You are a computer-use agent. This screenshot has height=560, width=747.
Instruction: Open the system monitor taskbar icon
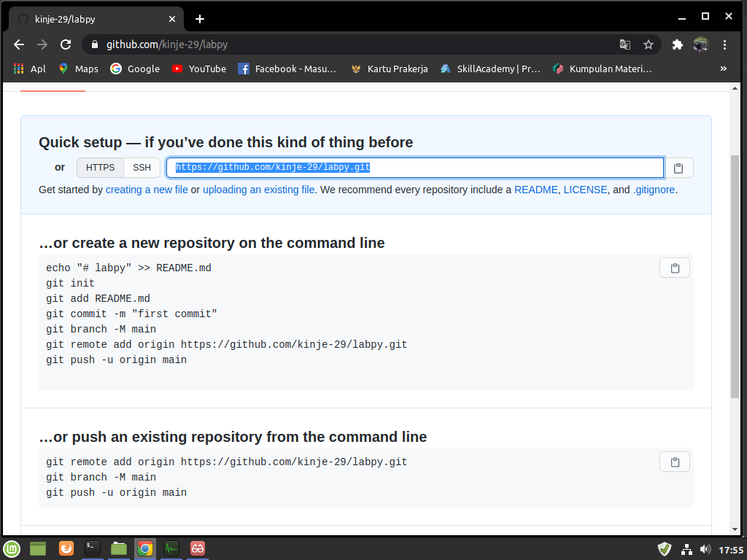(171, 549)
